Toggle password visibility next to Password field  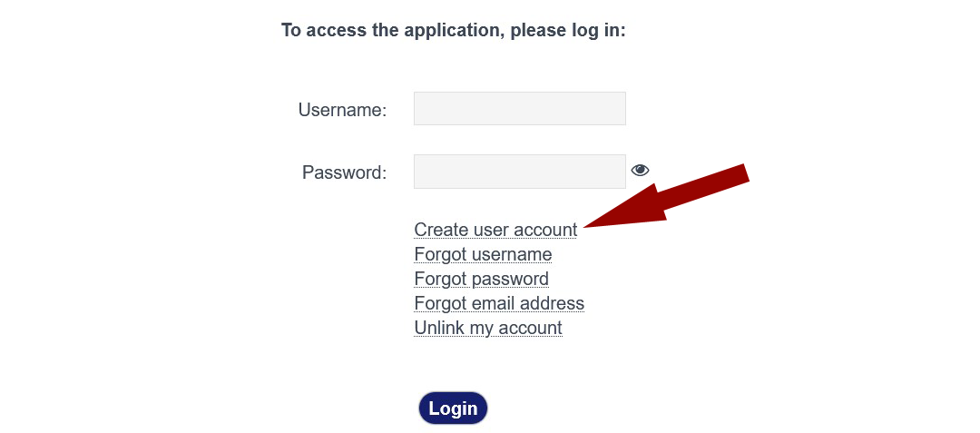(x=640, y=170)
